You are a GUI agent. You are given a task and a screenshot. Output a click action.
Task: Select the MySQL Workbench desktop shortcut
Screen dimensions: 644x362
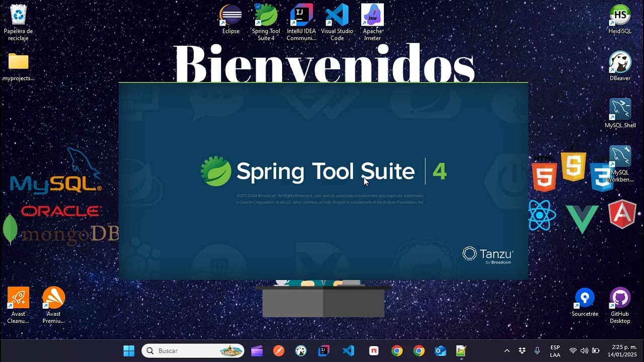point(620,164)
